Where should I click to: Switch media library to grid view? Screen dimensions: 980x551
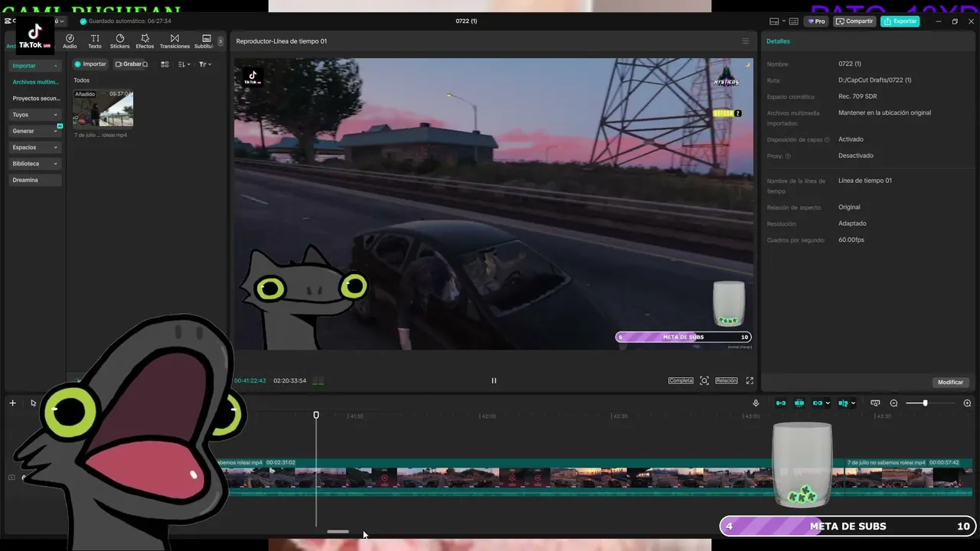click(x=165, y=64)
